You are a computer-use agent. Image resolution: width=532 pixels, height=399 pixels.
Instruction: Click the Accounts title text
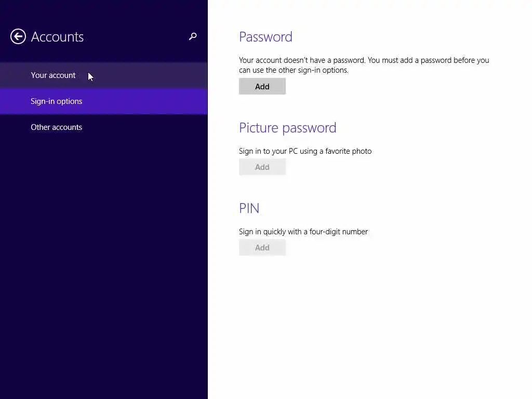57,37
